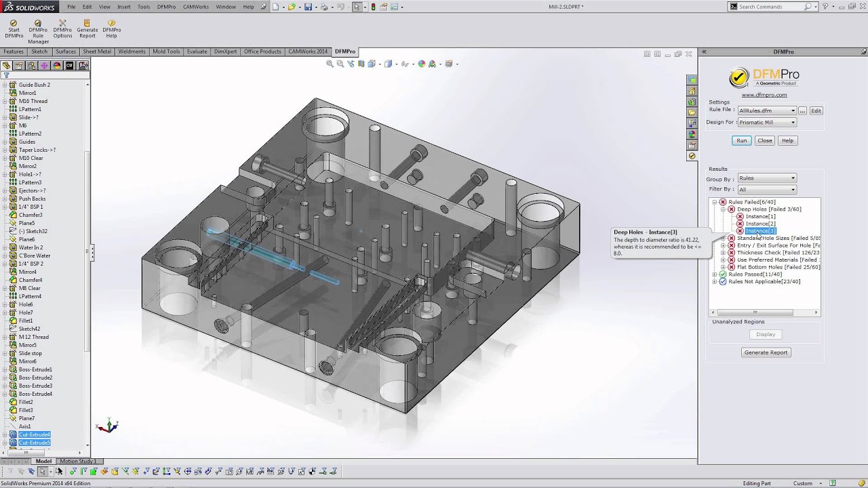Click the Help button in DFMPro panel
Viewport: 868px width, 488px height.
[787, 140]
